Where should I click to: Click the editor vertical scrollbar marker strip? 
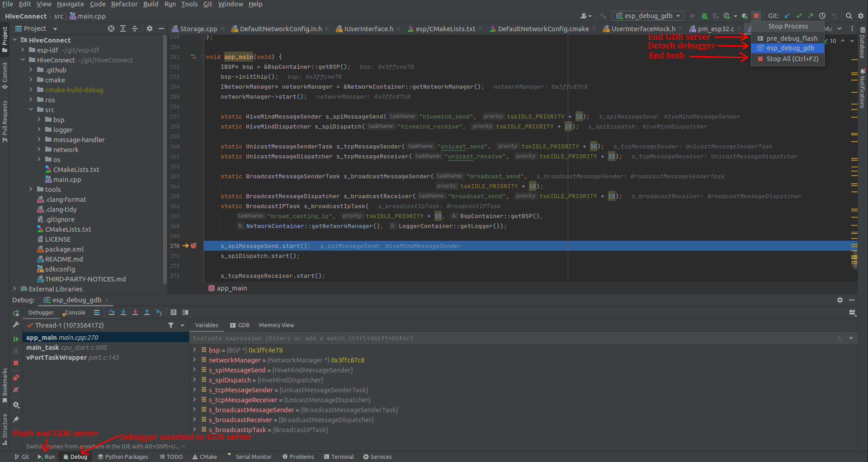(854, 158)
